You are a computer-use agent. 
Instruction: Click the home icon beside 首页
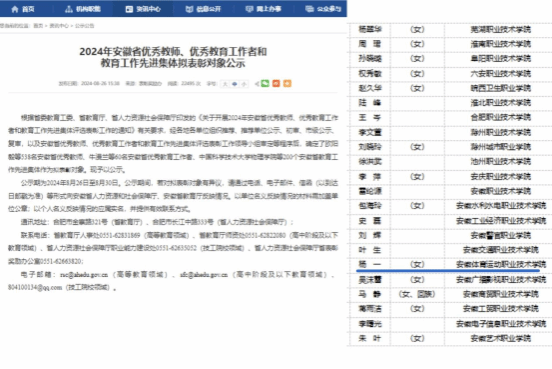[15, 9]
